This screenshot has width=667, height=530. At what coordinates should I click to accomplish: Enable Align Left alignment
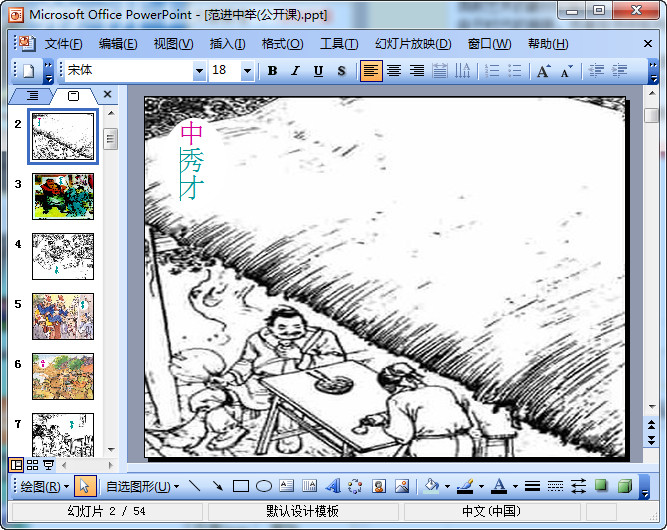pos(371,71)
